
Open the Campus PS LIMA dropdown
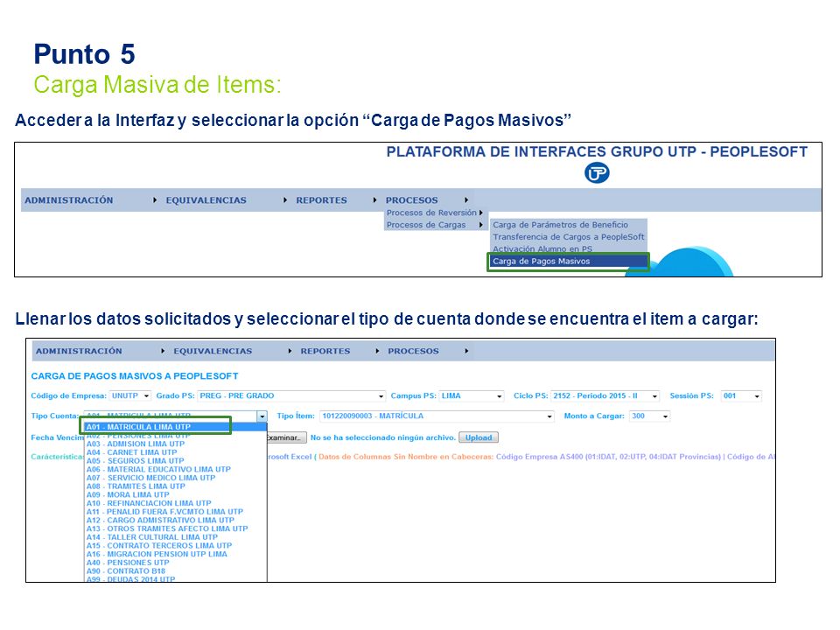[472, 395]
